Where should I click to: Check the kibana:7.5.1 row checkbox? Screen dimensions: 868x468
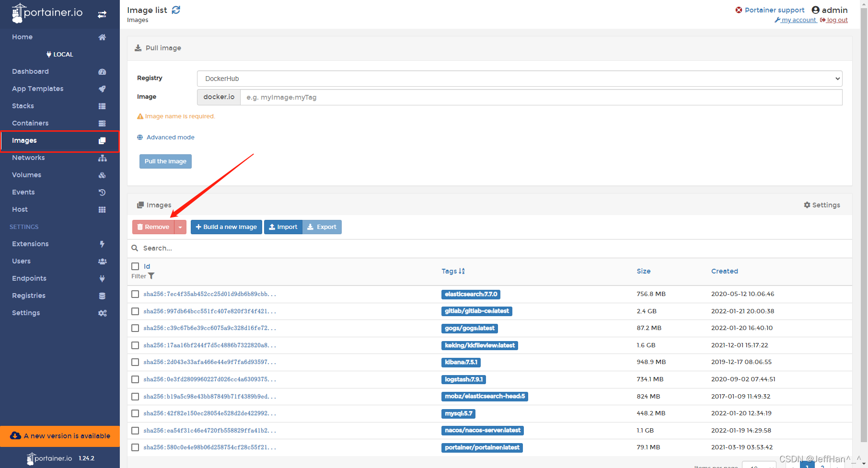(135, 362)
